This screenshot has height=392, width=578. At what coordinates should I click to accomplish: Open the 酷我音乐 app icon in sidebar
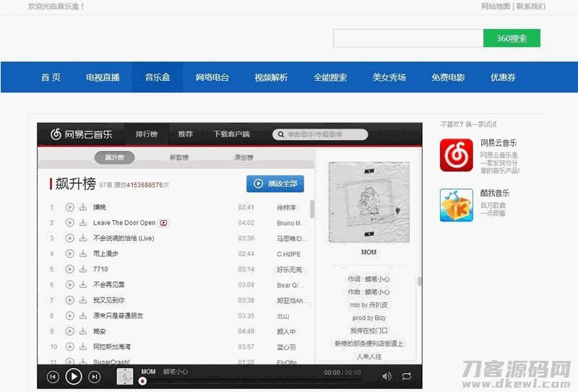457,205
